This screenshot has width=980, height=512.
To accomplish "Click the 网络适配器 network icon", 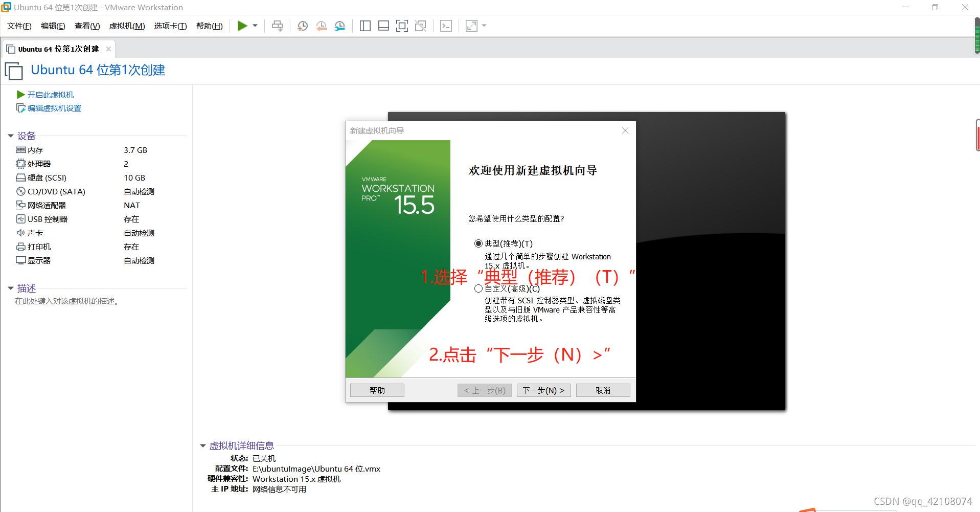I will coord(21,205).
